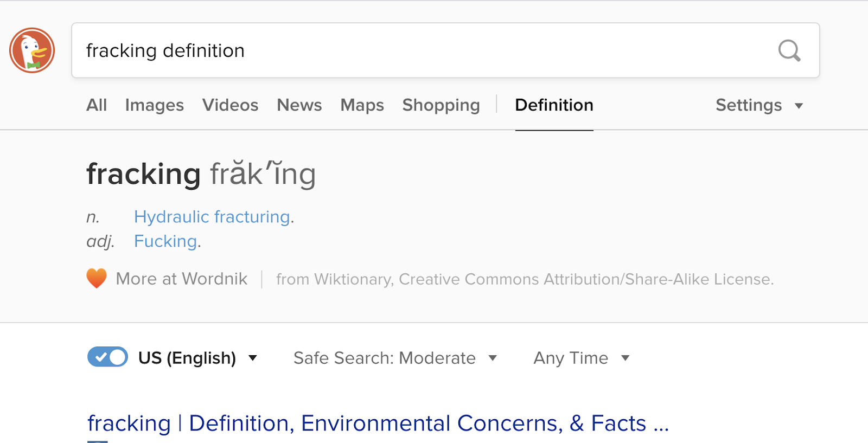
Task: Click the DuckDuckGo duck logo
Action: pyautogui.click(x=32, y=50)
